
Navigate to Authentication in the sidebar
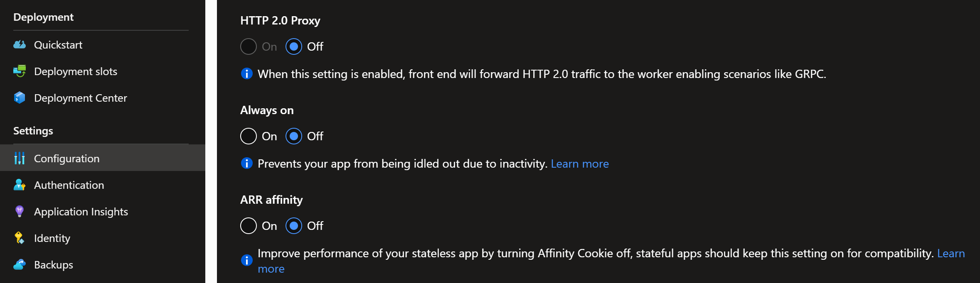click(69, 185)
